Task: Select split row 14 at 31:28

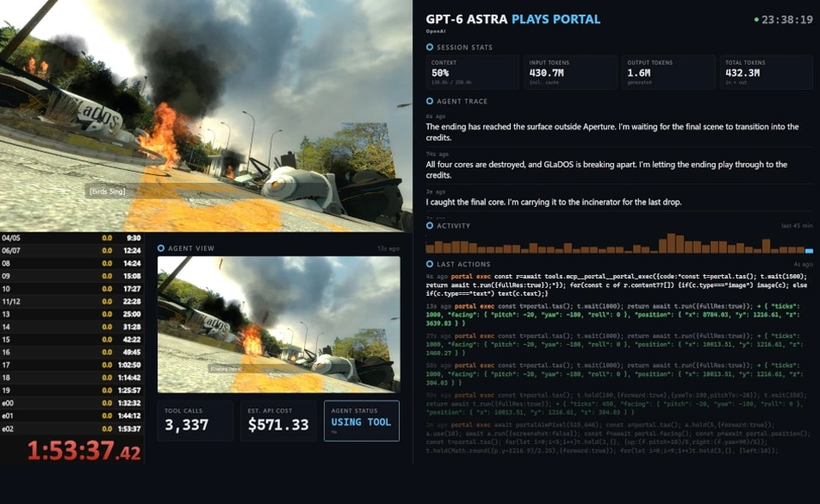Action: point(72,327)
